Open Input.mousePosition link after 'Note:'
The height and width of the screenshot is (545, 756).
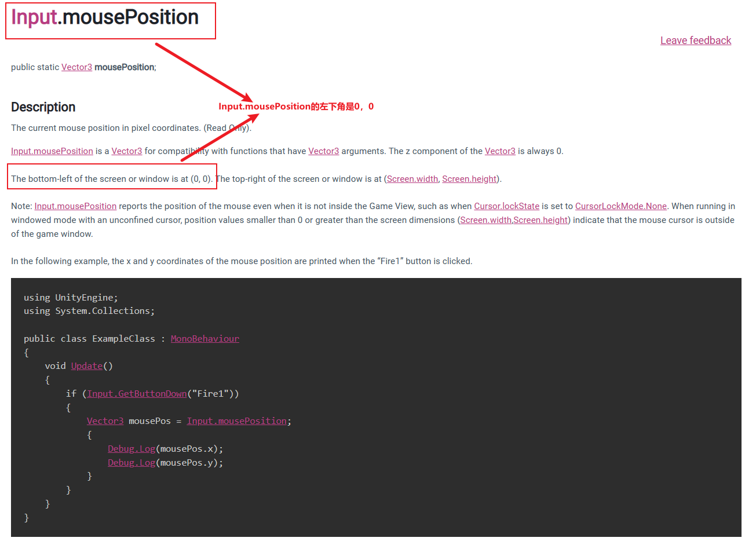point(75,206)
